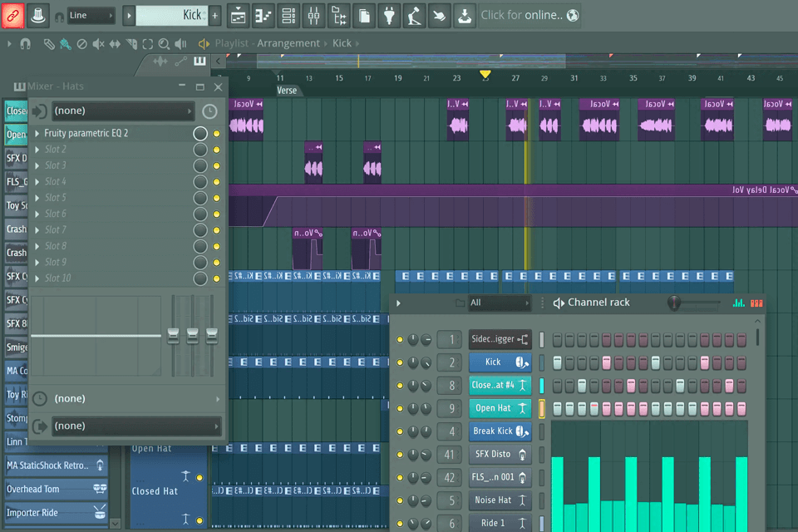798x532 pixels.
Task: Select the Playback speaker tool in playlist
Action: [x=180, y=44]
